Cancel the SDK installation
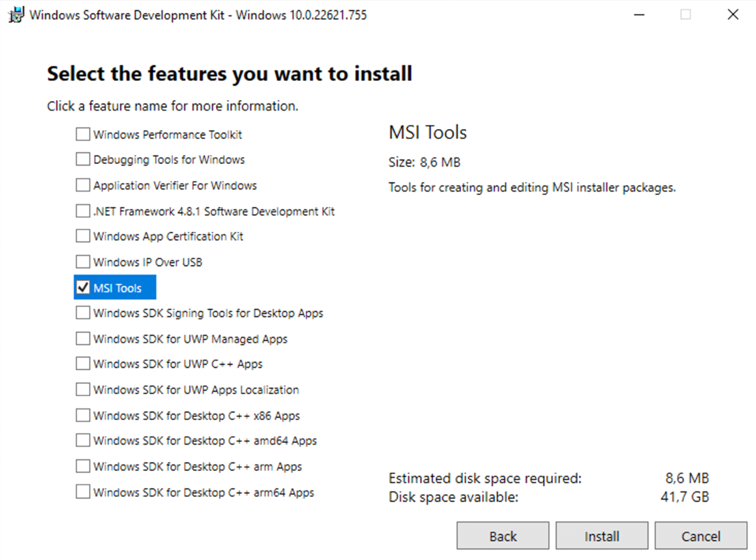 point(701,536)
